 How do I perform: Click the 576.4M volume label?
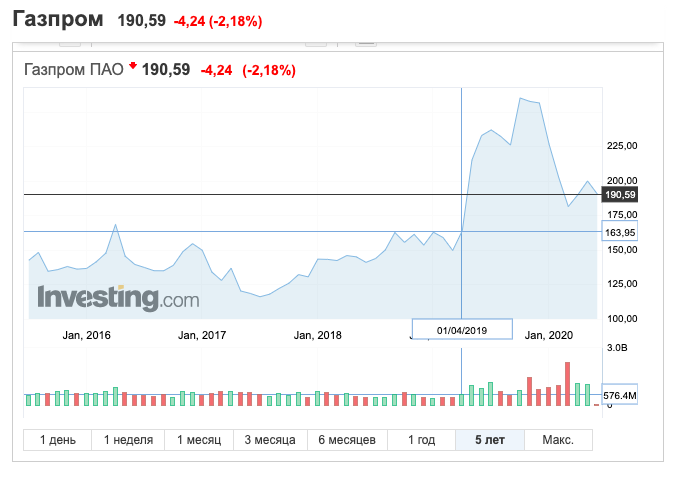click(621, 395)
